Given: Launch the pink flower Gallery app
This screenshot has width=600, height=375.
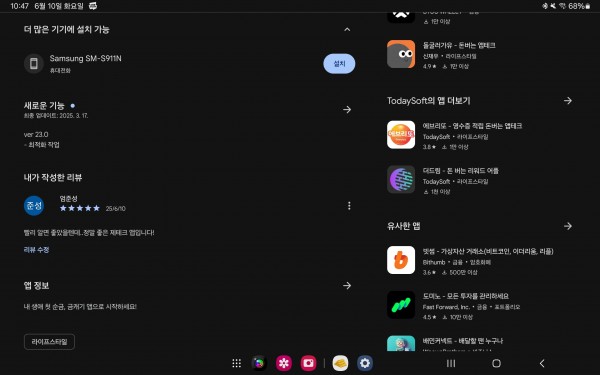Looking at the screenshot, I should (284, 363).
